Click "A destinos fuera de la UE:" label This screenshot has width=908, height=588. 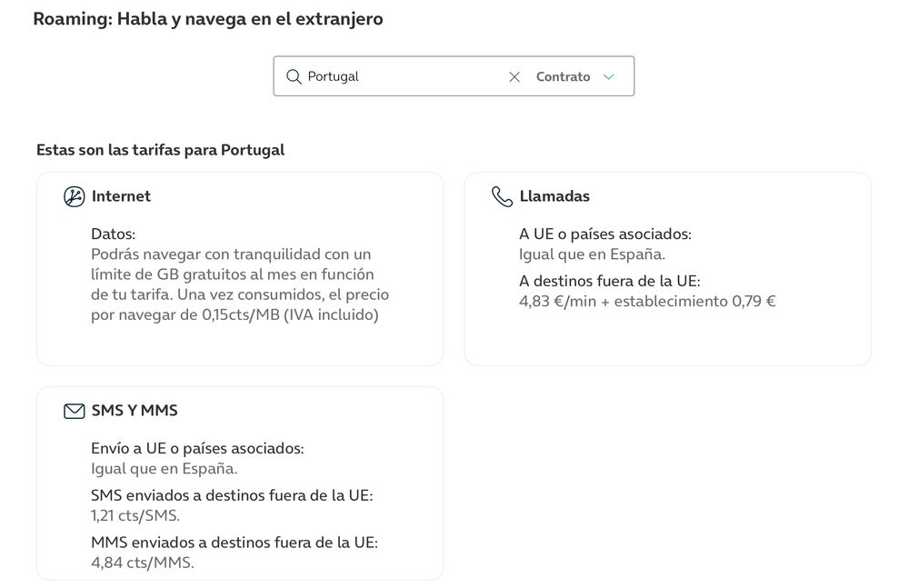[609, 282]
